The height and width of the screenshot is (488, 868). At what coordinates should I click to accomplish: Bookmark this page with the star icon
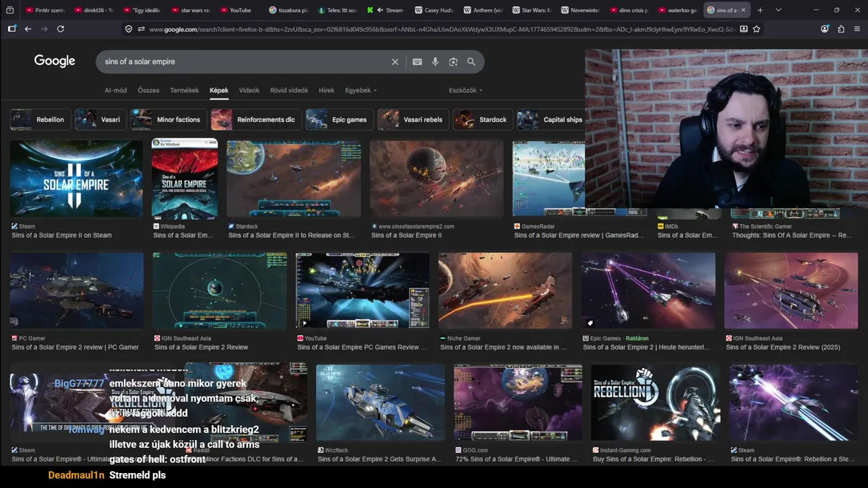757,29
